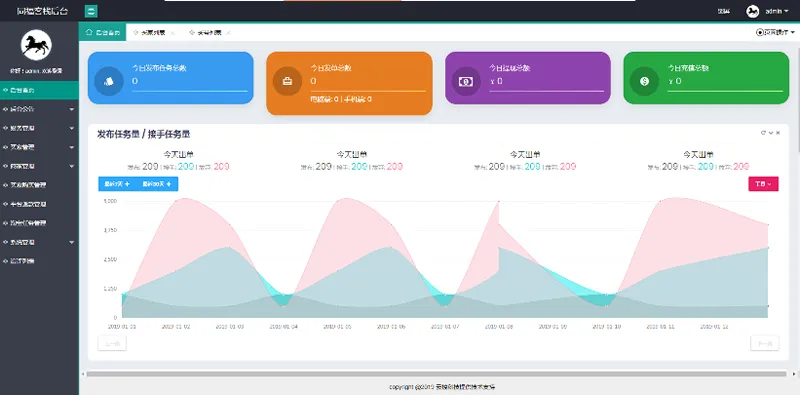Image resolution: width=800 pixels, height=395 pixels.
Task: Open the pink dropdown button above chart
Action: pos(763,184)
